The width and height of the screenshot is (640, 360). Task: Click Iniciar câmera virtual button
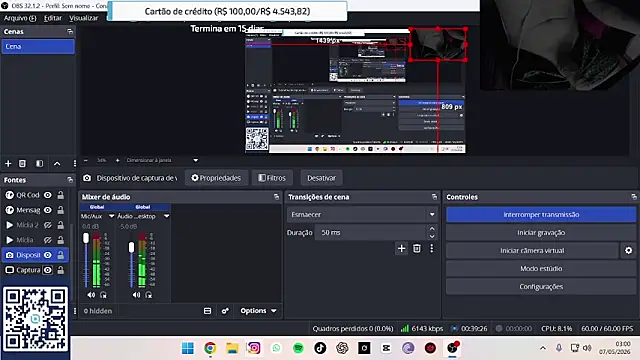[x=532, y=251]
